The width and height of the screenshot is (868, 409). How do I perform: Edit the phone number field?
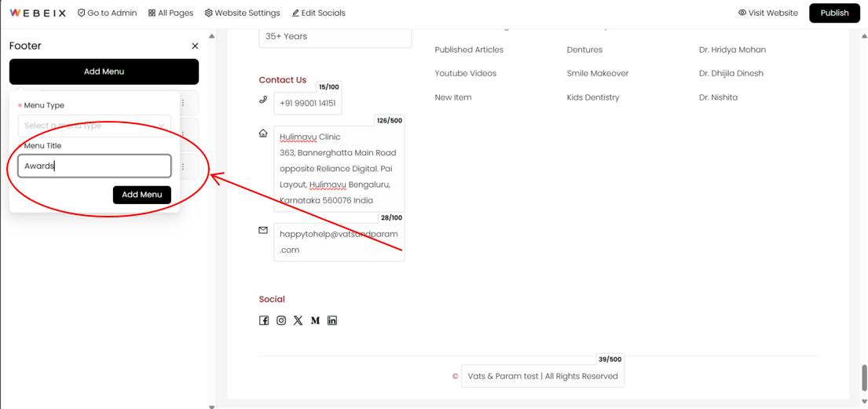click(x=307, y=103)
